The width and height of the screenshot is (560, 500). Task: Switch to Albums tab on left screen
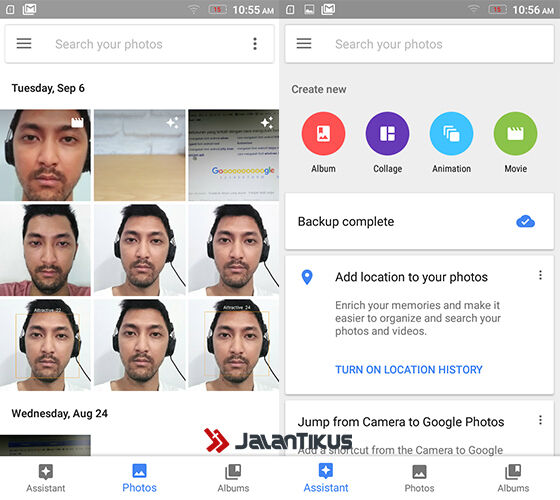coord(233,478)
